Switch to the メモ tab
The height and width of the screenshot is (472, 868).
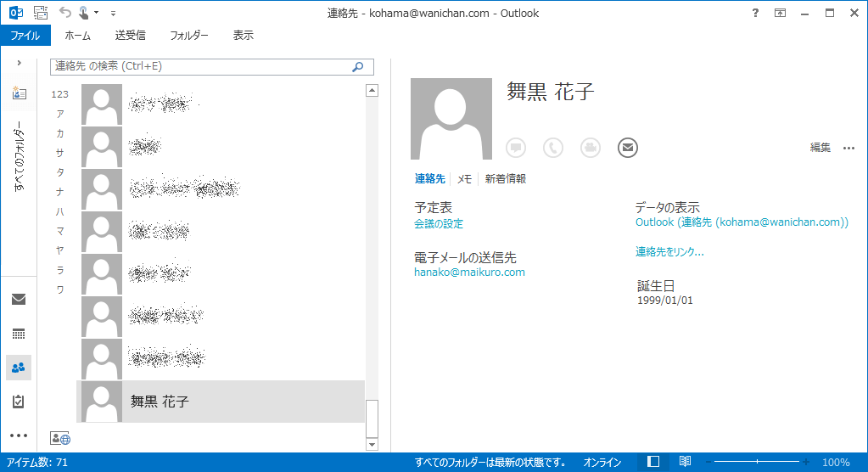tap(464, 179)
